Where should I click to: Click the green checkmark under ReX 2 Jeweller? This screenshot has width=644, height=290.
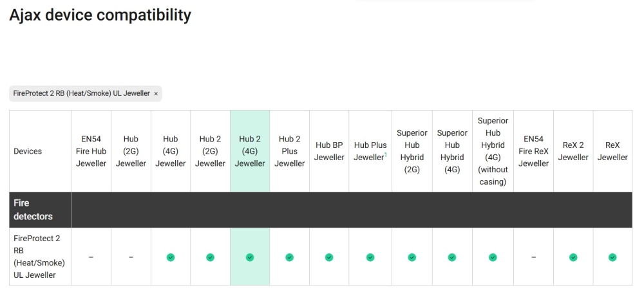click(573, 257)
